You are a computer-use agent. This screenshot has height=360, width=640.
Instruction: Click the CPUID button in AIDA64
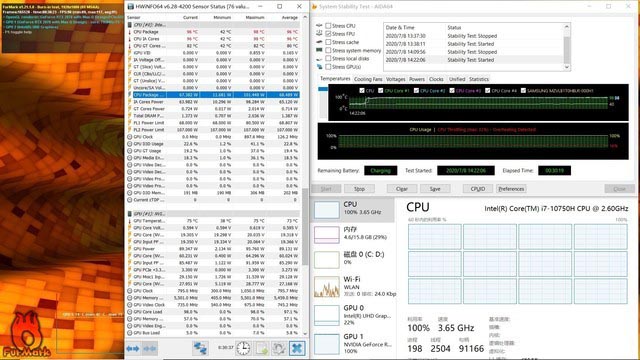coord(478,189)
